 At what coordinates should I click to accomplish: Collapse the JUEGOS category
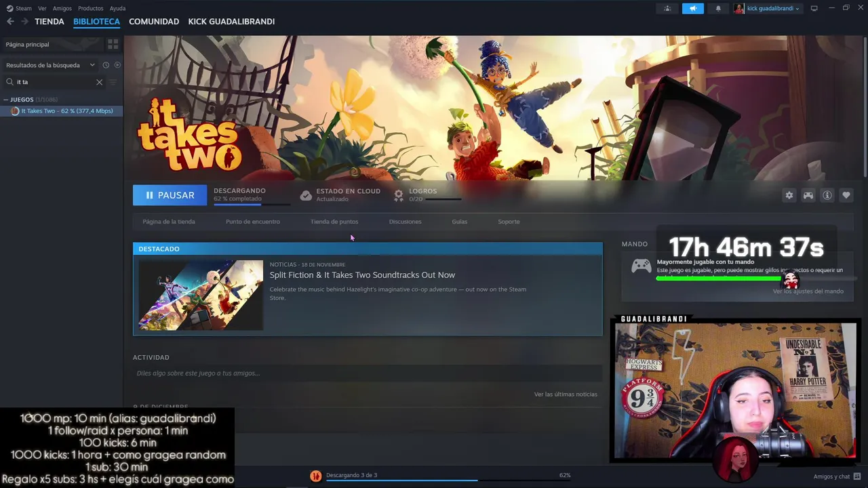coord(6,100)
